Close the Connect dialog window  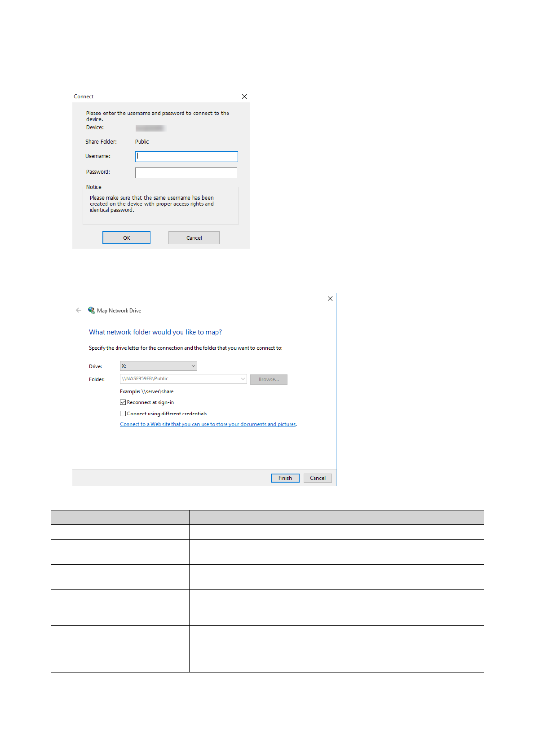tap(244, 97)
